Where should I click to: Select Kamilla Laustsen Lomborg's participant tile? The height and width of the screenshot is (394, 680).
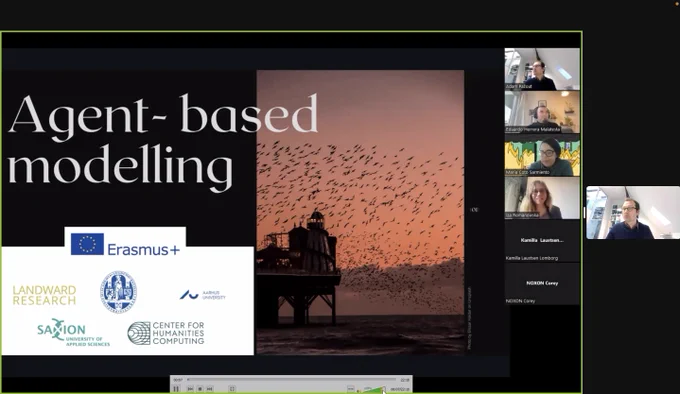point(542,241)
